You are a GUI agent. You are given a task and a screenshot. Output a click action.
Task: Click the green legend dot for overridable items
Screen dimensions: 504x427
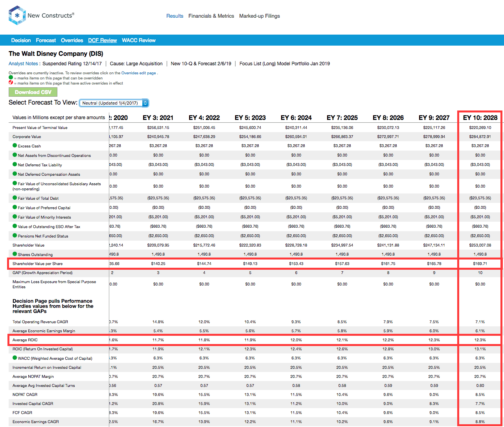[11, 78]
